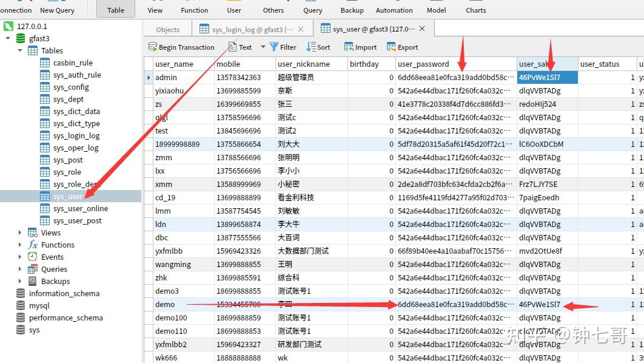This screenshot has height=363, width=644.
Task: Open the Charts tool
Action: pos(475,9)
